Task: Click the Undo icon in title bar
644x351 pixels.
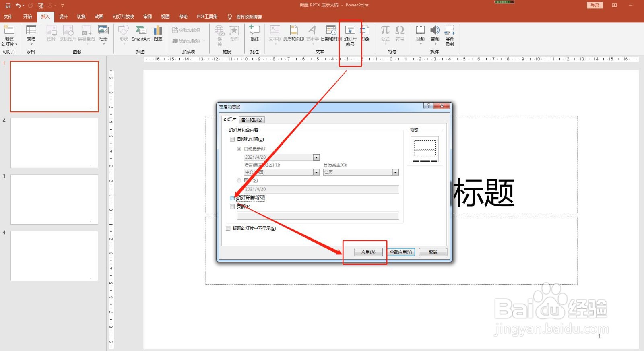Action: (18, 6)
